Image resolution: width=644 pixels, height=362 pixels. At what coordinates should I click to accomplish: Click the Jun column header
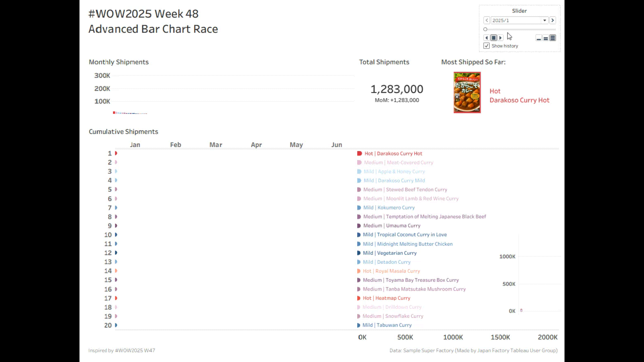[336, 145]
